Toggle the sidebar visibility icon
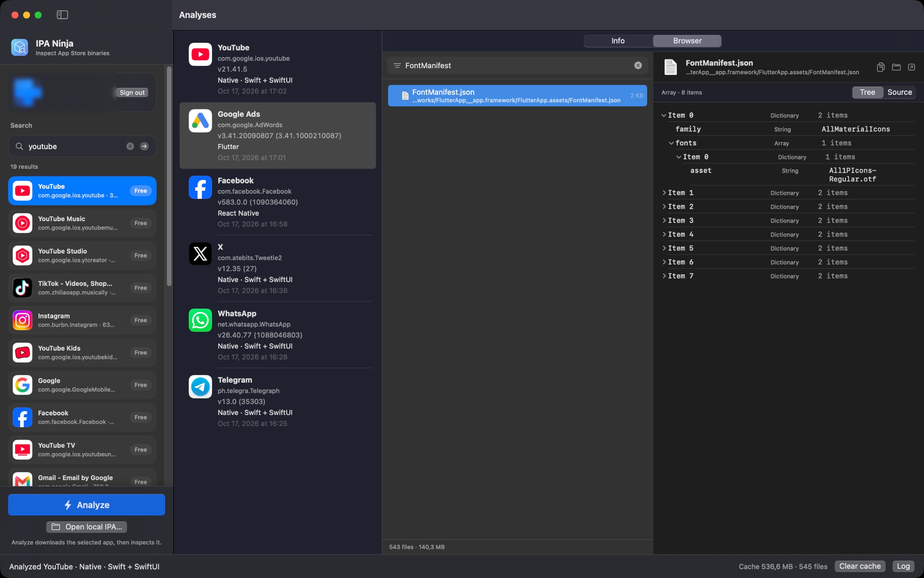Image resolution: width=924 pixels, height=578 pixels. click(x=62, y=15)
